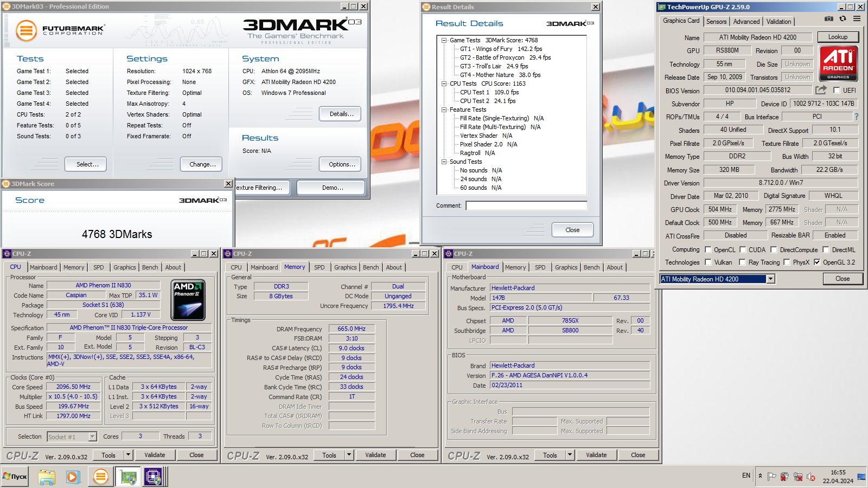Collapse the Sound Tests tree node
868x488 pixels.
click(x=444, y=162)
